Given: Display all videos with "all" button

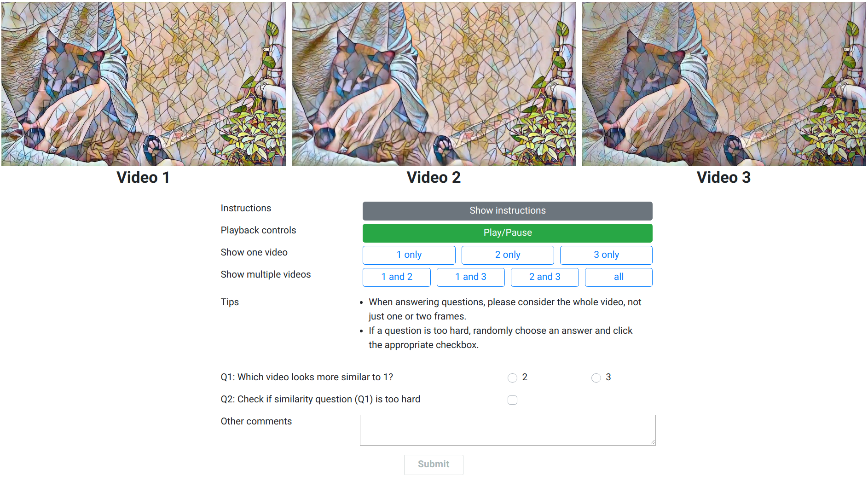Looking at the screenshot, I should (618, 277).
